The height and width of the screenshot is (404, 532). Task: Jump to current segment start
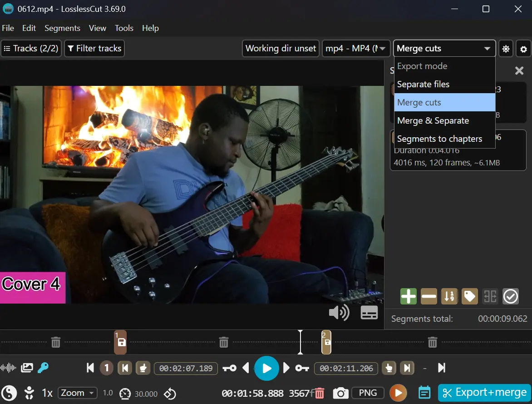click(x=125, y=368)
